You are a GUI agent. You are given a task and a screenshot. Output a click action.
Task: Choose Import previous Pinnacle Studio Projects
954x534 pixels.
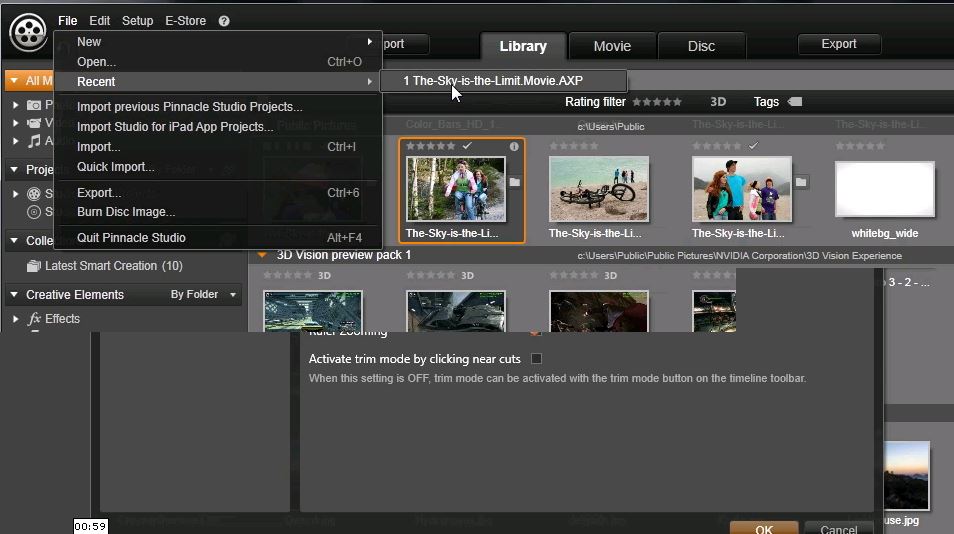tap(218, 107)
